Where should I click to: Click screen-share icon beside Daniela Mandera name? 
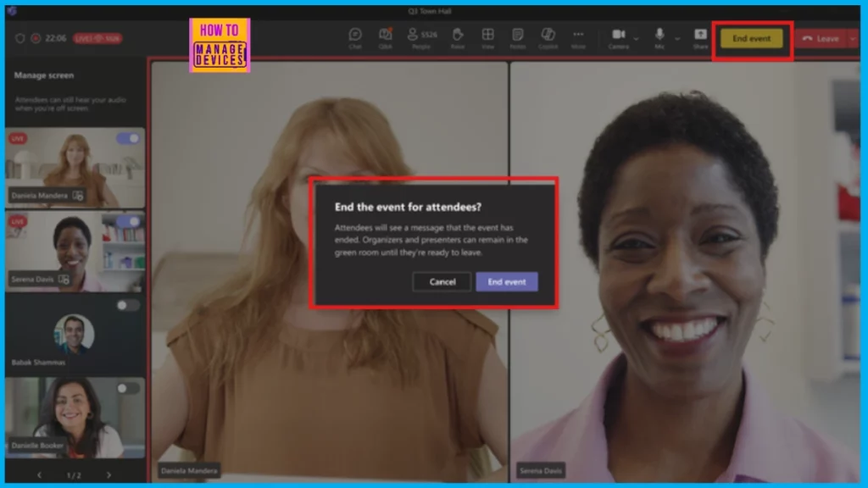pyautogui.click(x=78, y=196)
